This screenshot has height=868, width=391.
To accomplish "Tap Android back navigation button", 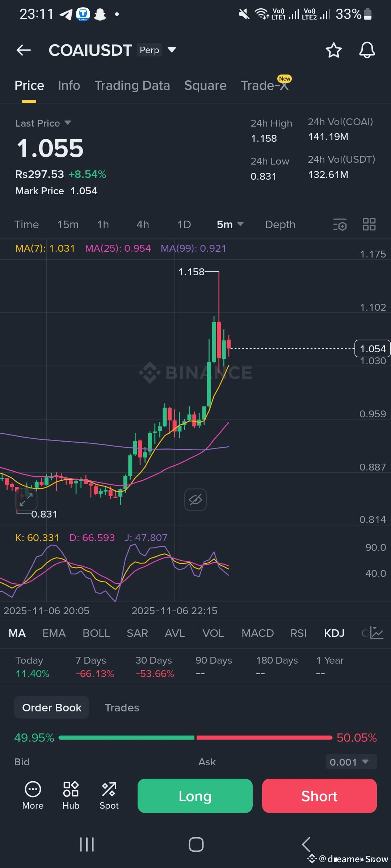I will point(306,844).
